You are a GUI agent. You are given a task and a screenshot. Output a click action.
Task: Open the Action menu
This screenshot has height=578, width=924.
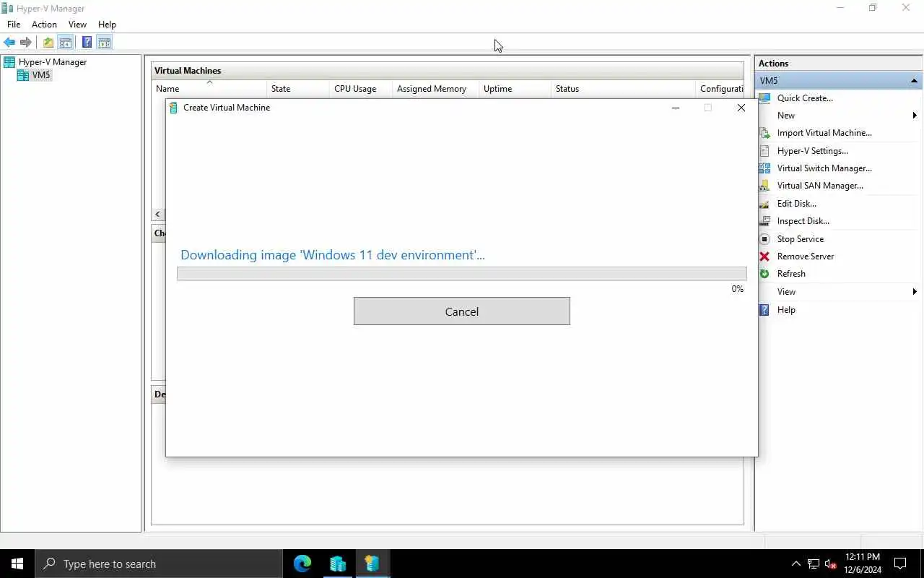click(44, 25)
